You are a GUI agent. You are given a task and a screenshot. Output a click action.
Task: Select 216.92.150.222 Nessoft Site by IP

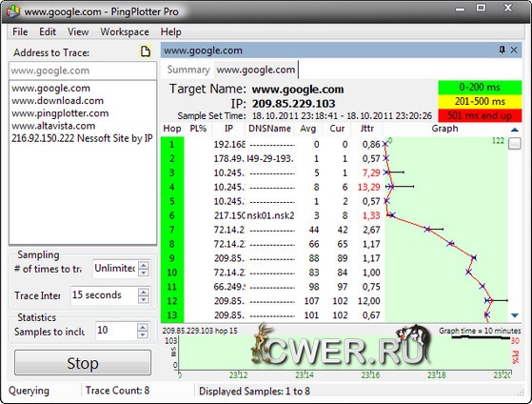point(82,138)
